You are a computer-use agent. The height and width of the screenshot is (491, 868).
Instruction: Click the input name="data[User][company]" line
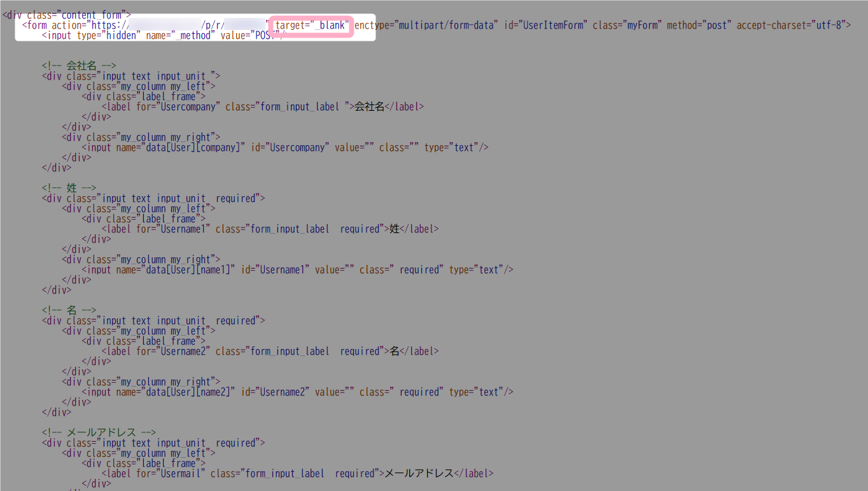[x=285, y=148]
